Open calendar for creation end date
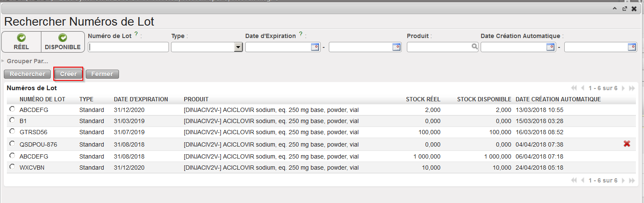Viewport: 644px width, 203px height. 632,47
